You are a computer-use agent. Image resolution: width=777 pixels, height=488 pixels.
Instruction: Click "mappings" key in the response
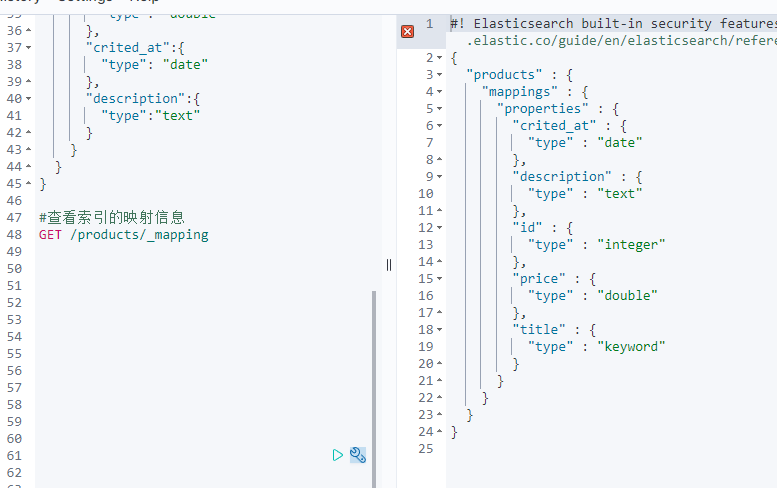(x=519, y=92)
